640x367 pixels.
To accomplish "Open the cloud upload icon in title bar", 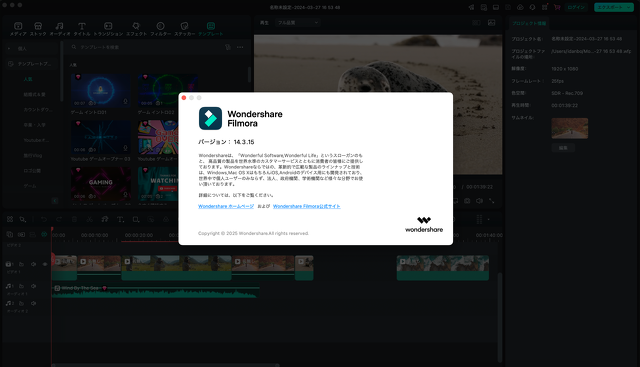I will (520, 7).
